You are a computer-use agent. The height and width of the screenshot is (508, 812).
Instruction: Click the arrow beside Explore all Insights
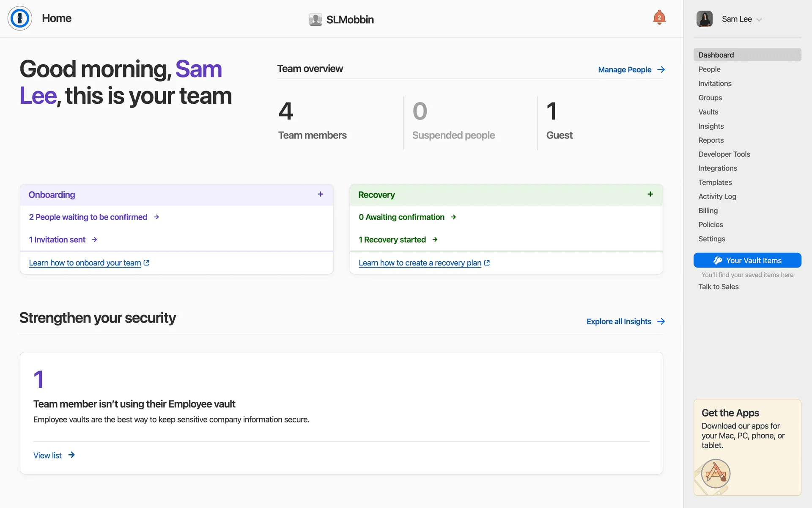click(661, 322)
